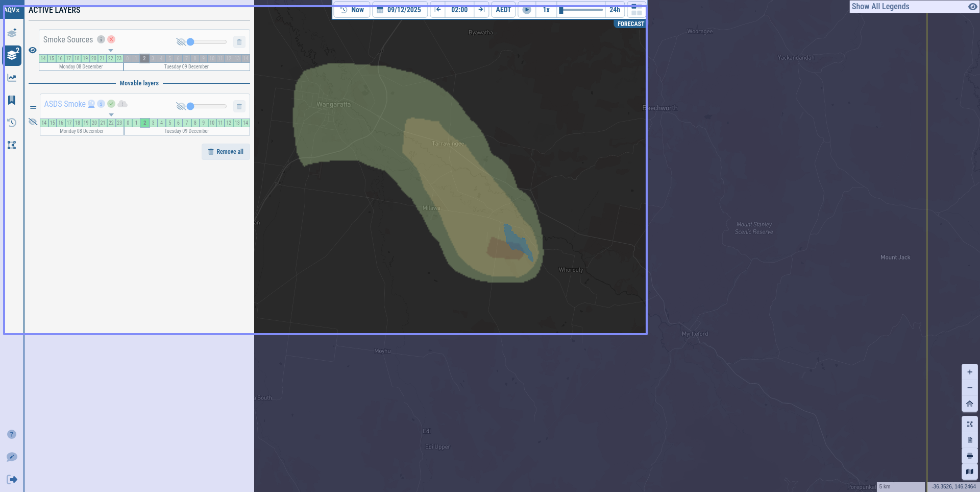Image resolution: width=980 pixels, height=492 pixels.
Task: Change the AEDT timezone selector
Action: point(503,10)
